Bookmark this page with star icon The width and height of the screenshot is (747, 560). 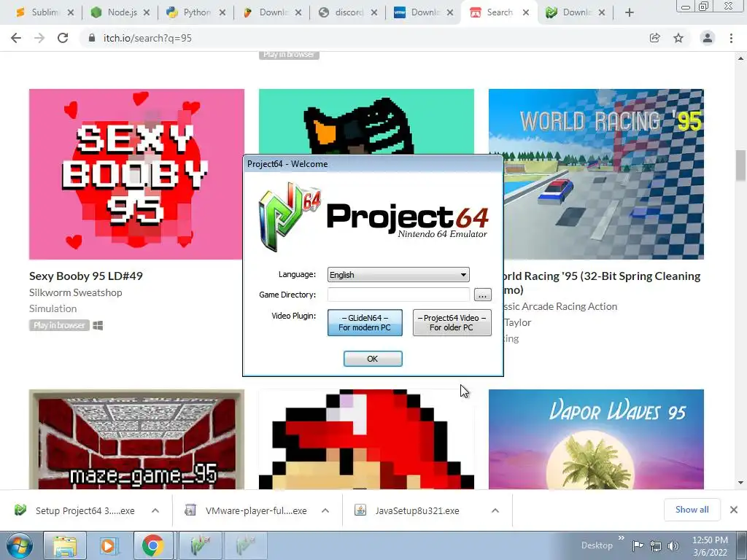tap(678, 38)
